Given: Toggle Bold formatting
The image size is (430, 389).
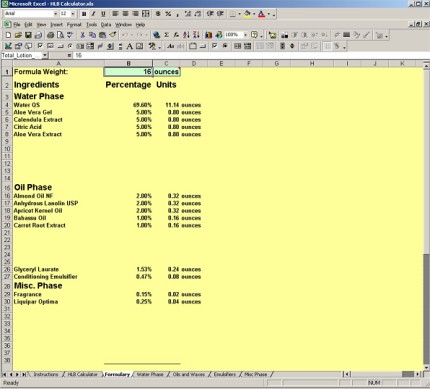Looking at the screenshot, I should 84,14.
